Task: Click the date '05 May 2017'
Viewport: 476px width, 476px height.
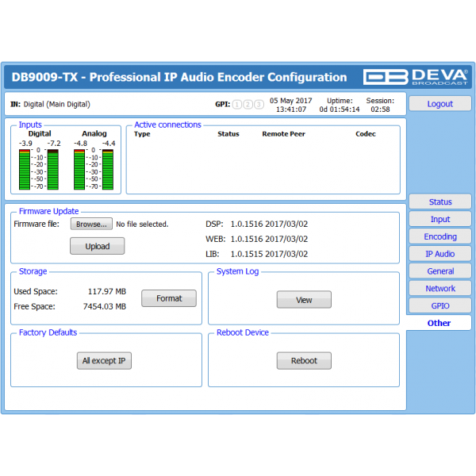Action: click(x=291, y=101)
